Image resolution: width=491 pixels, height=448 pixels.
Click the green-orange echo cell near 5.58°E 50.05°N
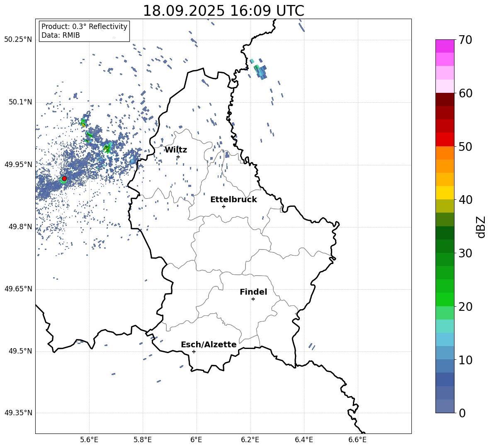[83, 123]
